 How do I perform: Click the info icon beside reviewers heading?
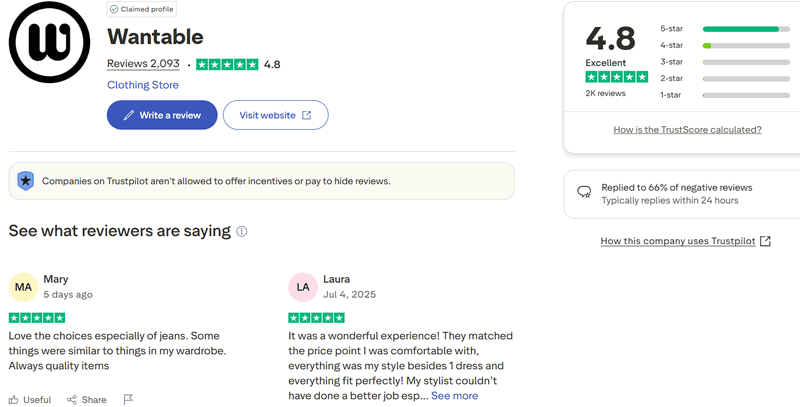click(x=241, y=231)
